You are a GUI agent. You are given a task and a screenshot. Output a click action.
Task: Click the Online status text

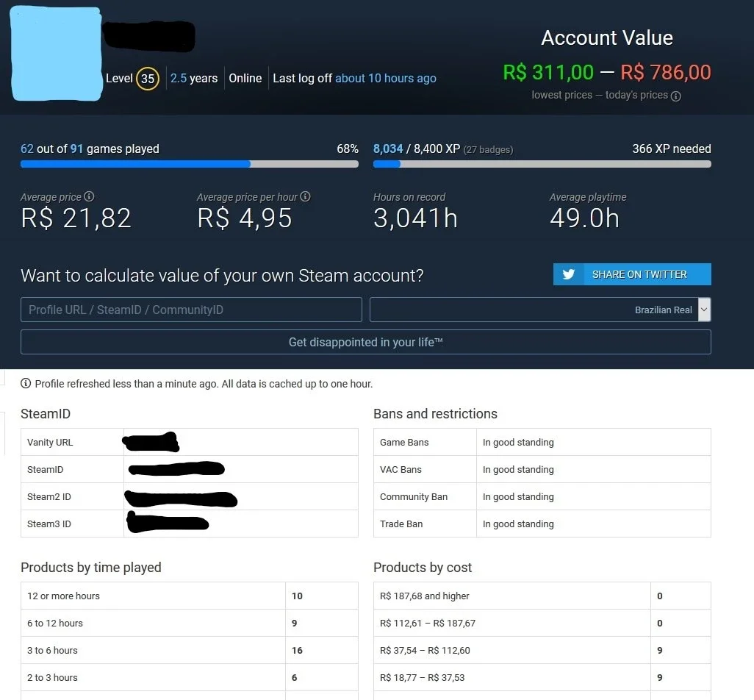[245, 78]
